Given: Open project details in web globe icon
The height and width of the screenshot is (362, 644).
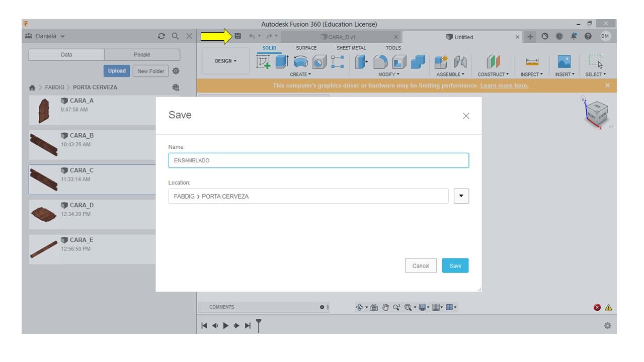Looking at the screenshot, I should [x=176, y=87].
